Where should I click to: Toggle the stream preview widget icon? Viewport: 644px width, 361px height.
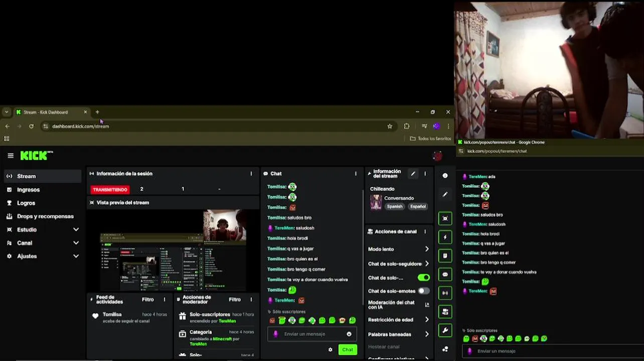click(x=445, y=218)
